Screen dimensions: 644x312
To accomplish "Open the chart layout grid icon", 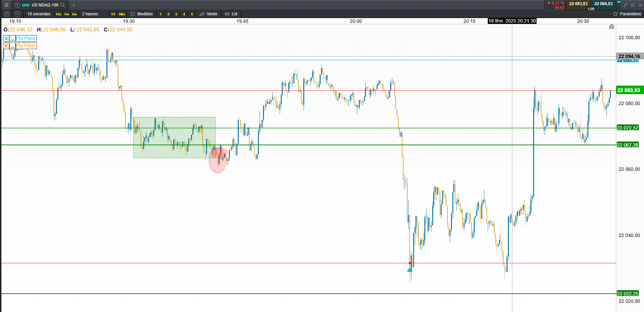I will 18,14.
